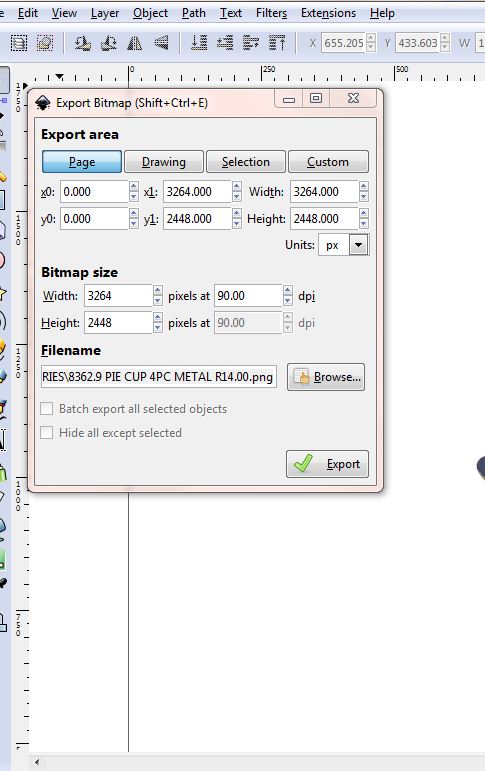Open the Object menu

click(151, 13)
